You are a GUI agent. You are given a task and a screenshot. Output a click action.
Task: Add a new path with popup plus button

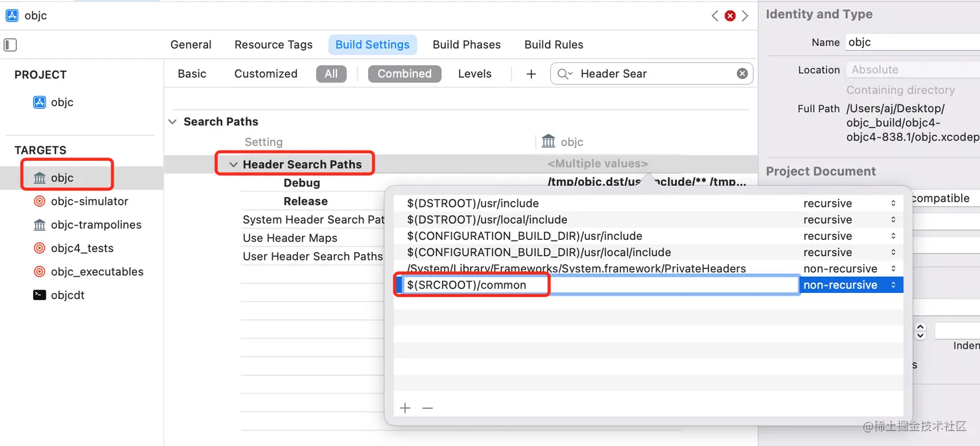[405, 408]
